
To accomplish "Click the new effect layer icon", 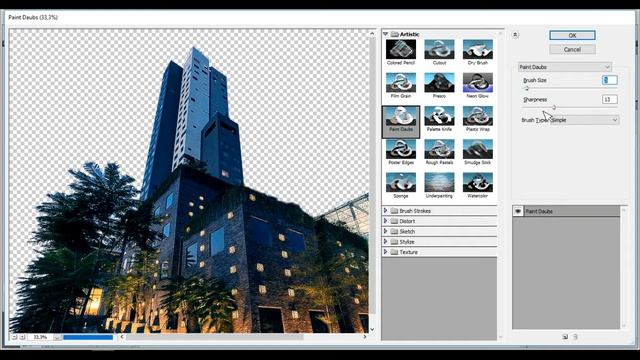I will pos(565,337).
